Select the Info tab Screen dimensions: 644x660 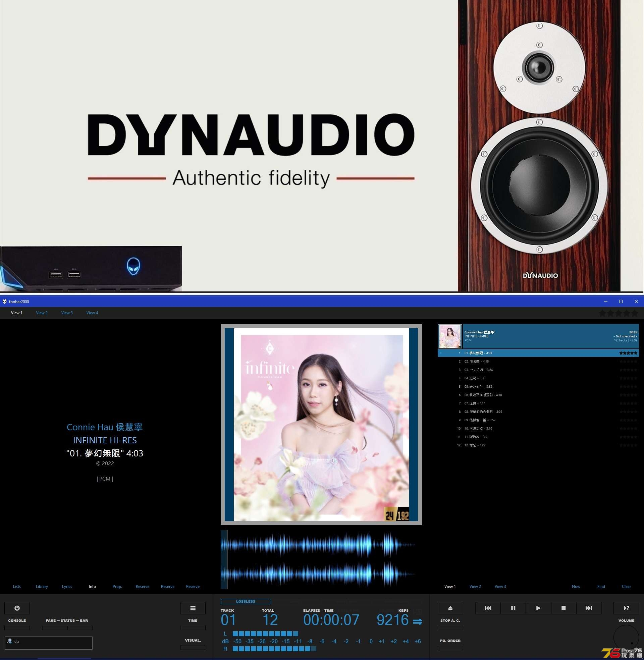(92, 587)
